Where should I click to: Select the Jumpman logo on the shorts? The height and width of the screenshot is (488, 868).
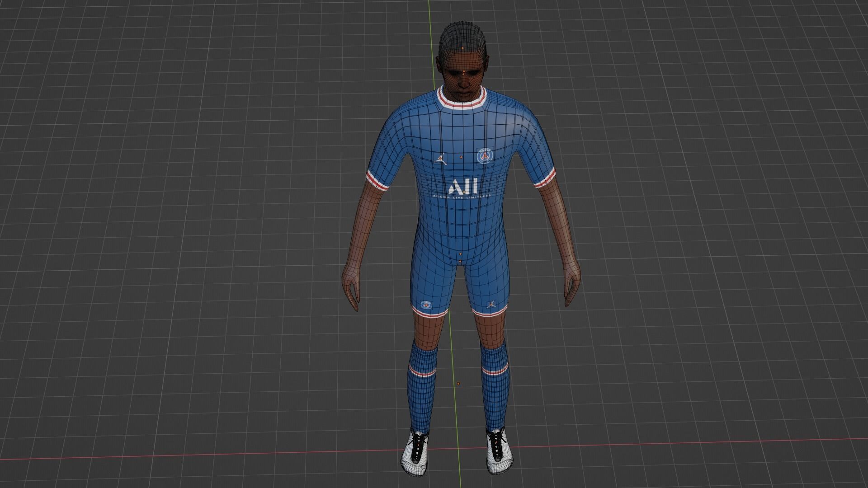pos(491,304)
